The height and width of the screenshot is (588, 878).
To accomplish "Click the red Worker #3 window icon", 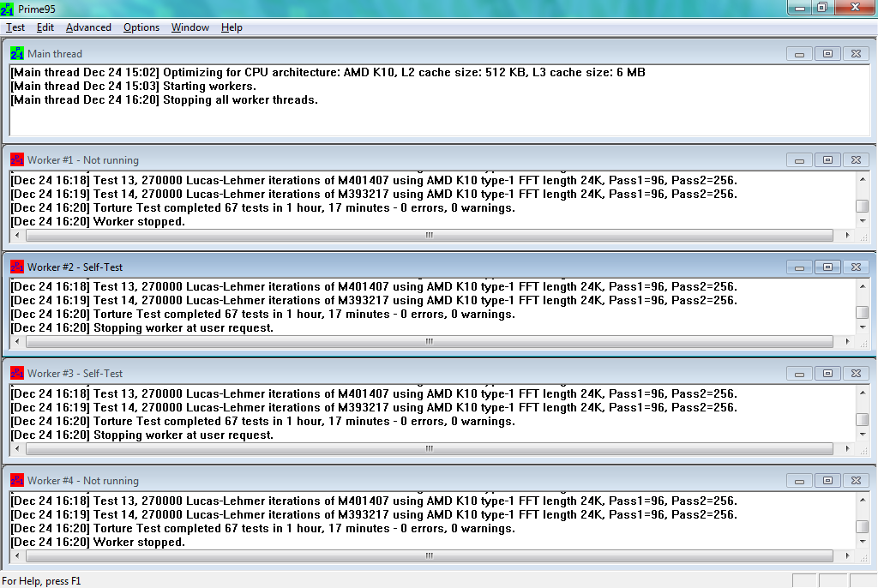I will pos(17,374).
